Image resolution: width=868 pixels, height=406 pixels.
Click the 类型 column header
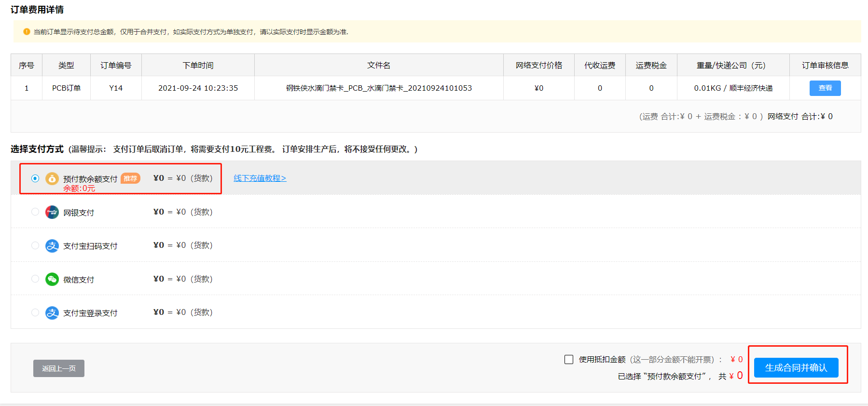click(67, 65)
